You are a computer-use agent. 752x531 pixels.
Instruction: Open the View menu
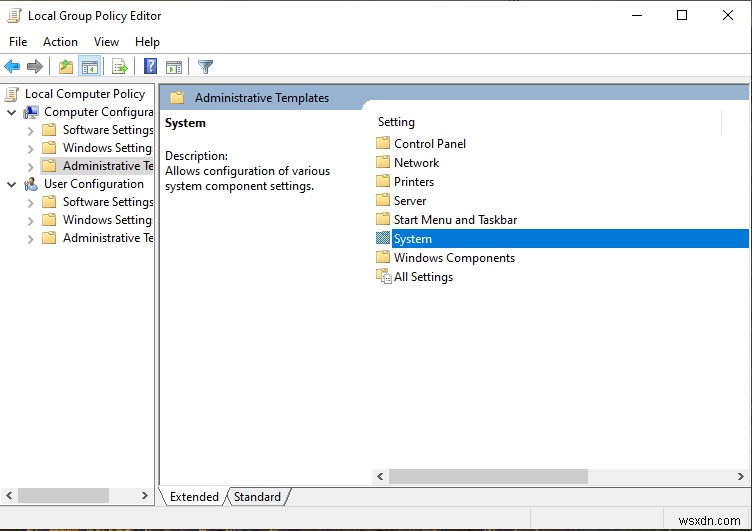106,42
